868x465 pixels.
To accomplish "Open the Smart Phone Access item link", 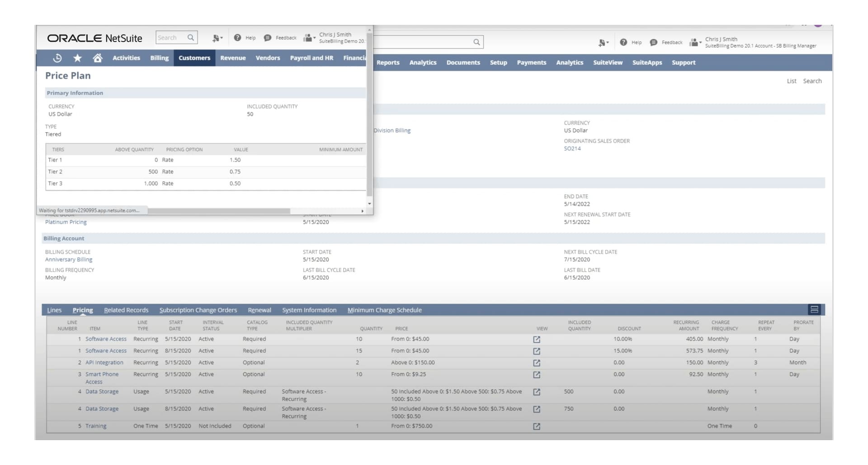I will [102, 378].
